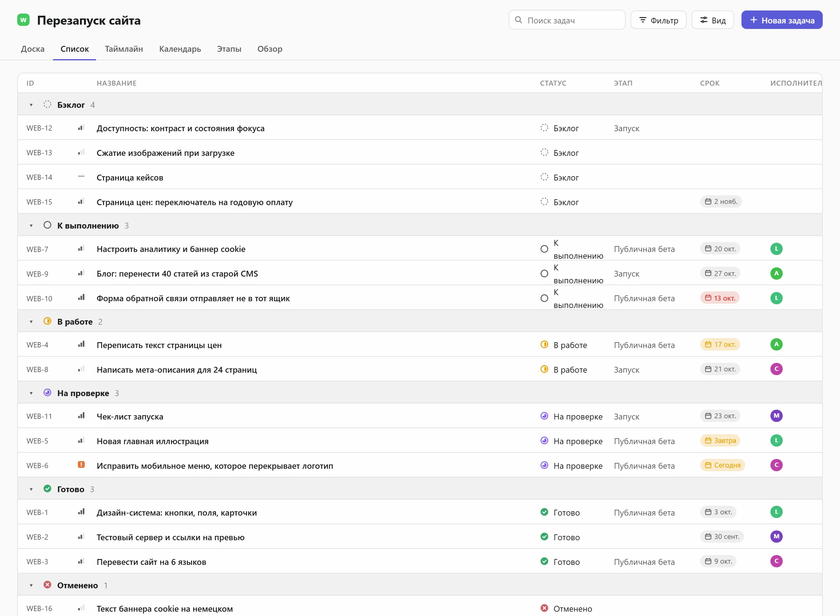Open assignee avatar C on WEB-8 row

pos(776,369)
